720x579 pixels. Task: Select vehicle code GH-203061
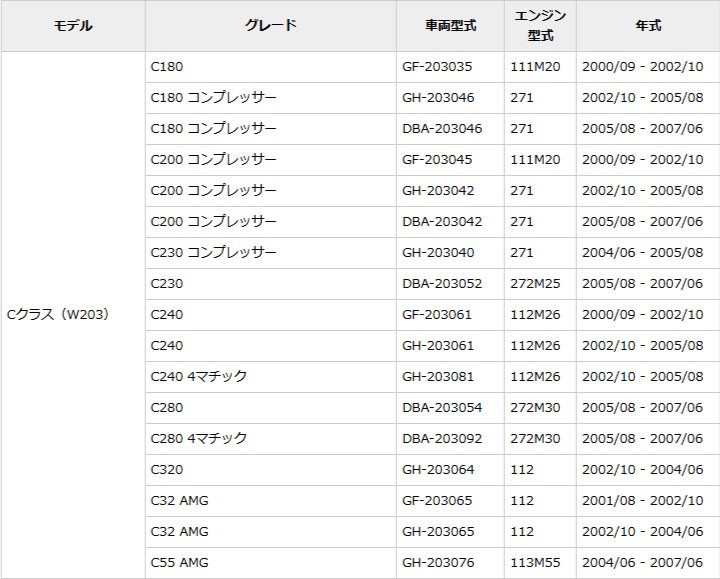click(x=438, y=346)
